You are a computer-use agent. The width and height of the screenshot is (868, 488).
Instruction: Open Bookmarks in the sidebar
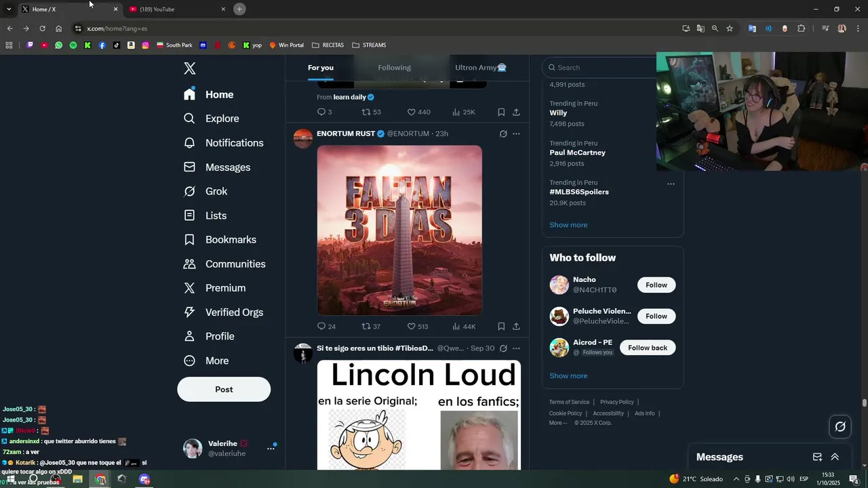point(220,240)
